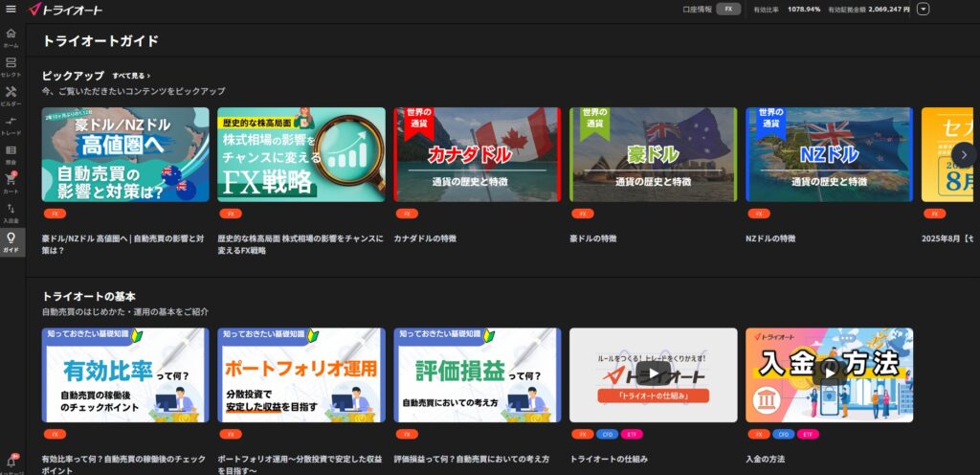Select the ガイド lightbulb sidebar item

point(11,241)
